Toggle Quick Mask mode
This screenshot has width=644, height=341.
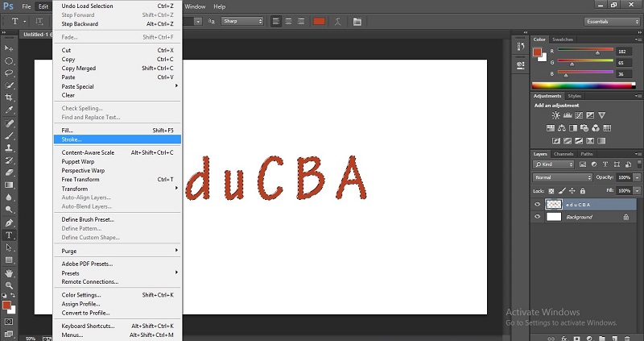9,322
